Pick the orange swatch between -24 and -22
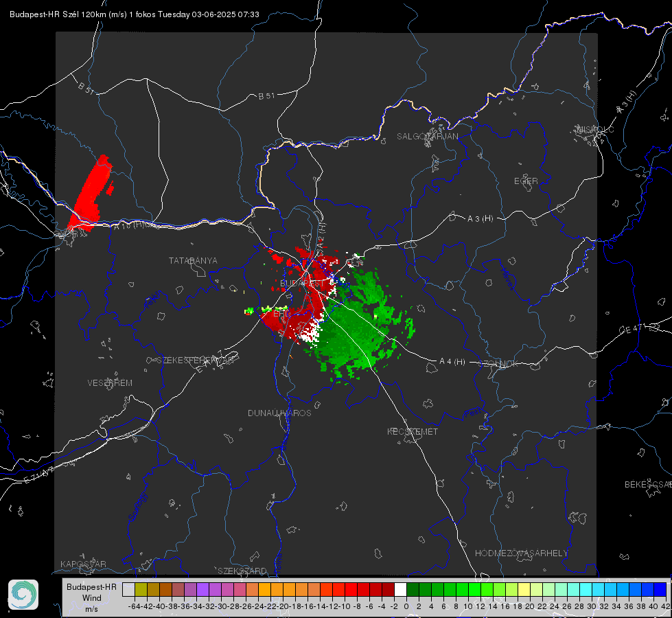 (x=264, y=590)
